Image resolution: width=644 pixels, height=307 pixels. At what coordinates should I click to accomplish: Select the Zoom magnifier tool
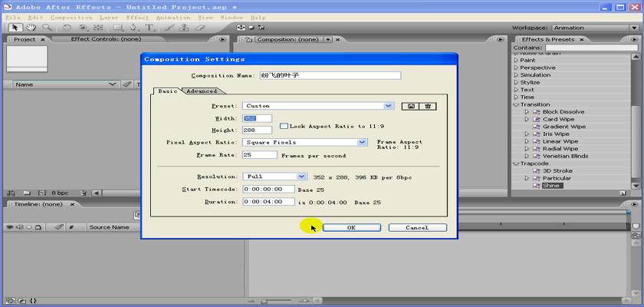[48, 28]
